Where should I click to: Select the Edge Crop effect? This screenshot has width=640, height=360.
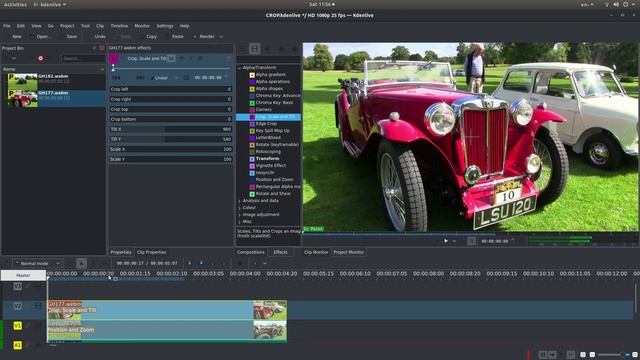[x=266, y=124]
